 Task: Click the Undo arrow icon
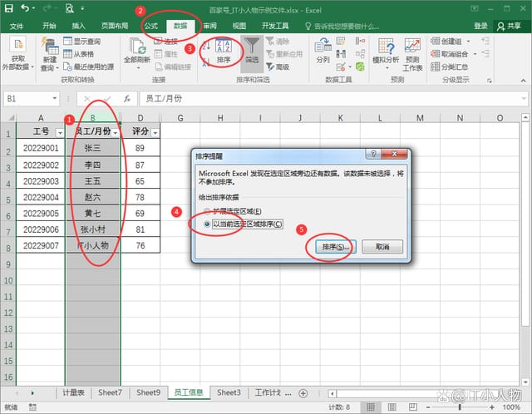[25, 7]
